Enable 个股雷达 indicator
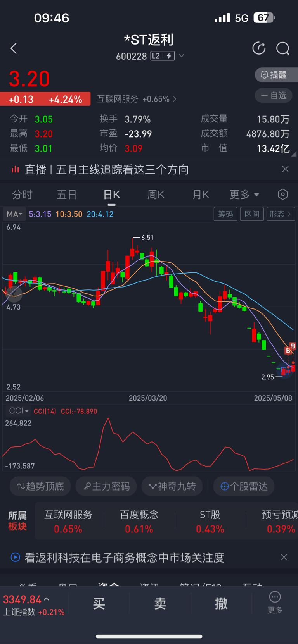The image size is (298, 644). tap(244, 486)
